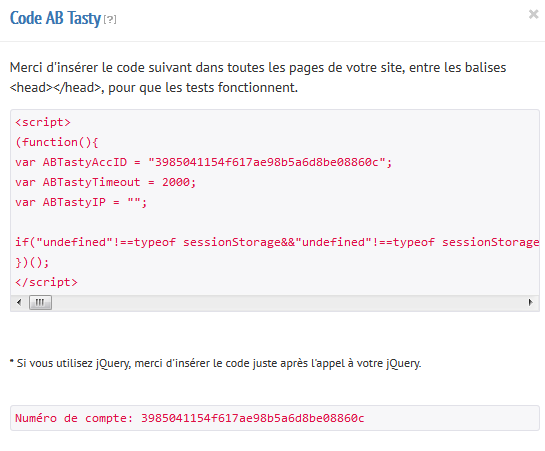Click the jQuery note text

215,363
